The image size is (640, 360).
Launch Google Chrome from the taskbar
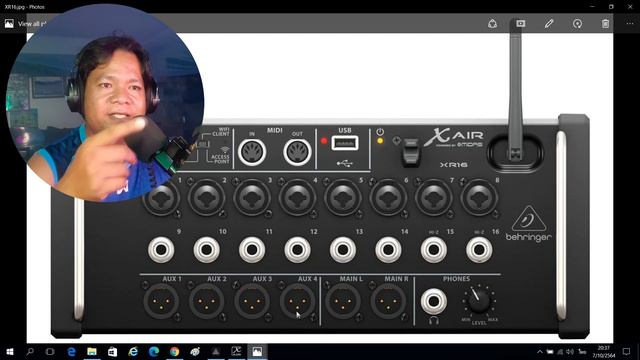click(x=175, y=351)
